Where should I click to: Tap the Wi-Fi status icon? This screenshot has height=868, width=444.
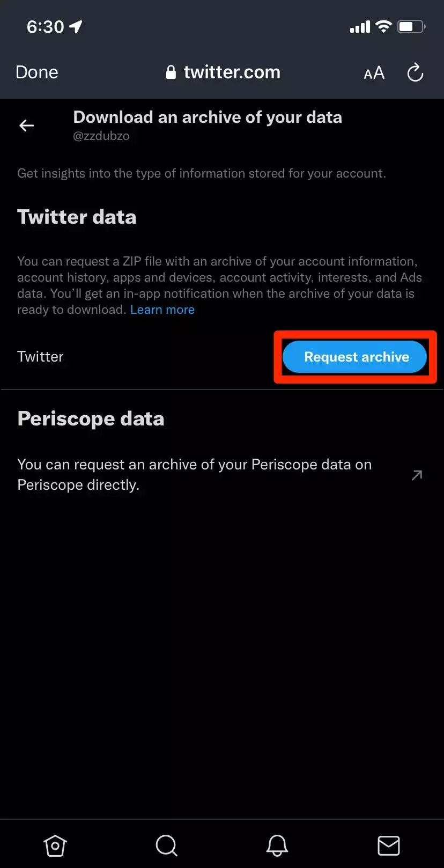tap(383, 26)
